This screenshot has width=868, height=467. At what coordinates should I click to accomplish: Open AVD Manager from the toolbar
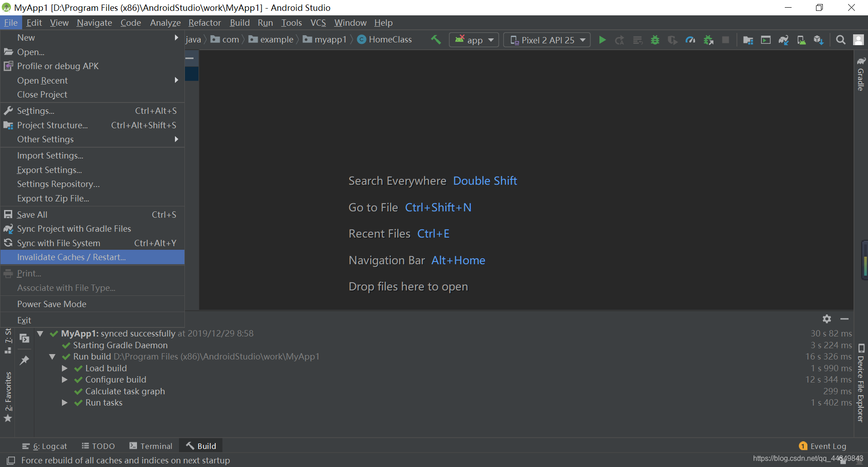point(765,40)
